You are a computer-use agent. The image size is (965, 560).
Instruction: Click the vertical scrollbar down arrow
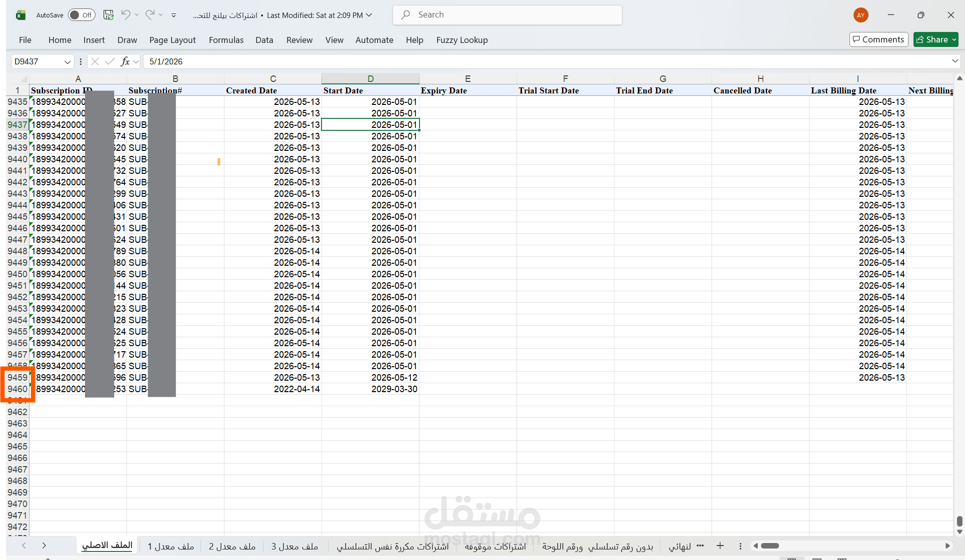(x=959, y=532)
